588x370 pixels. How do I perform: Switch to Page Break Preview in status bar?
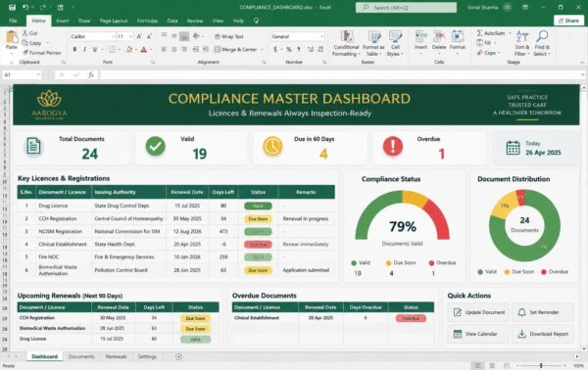click(507, 365)
